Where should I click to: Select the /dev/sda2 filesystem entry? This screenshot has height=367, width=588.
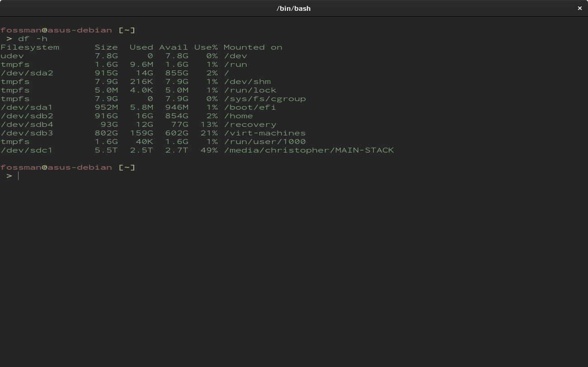coord(27,73)
